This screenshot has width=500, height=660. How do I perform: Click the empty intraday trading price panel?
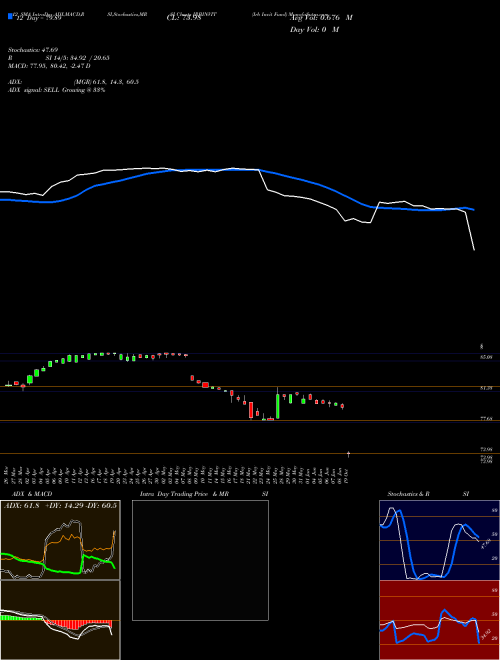[200, 560]
